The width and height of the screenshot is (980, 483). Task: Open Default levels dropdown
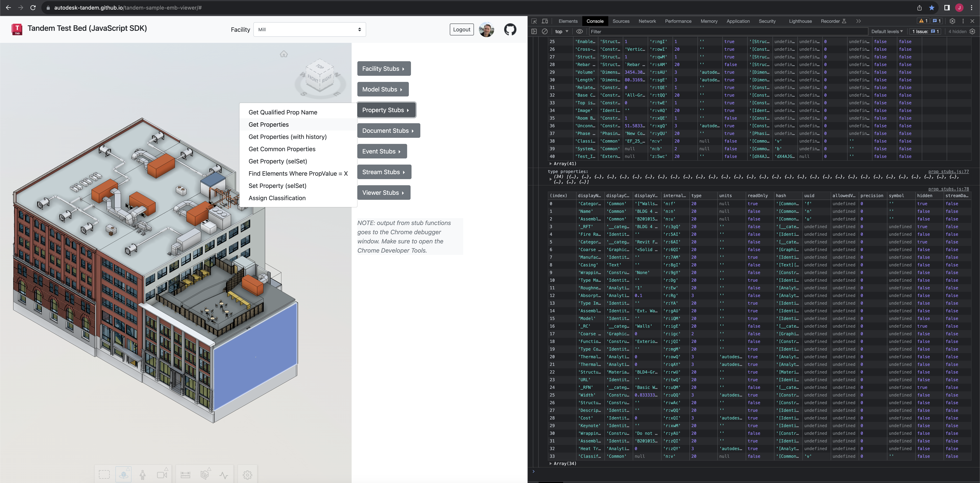click(887, 32)
